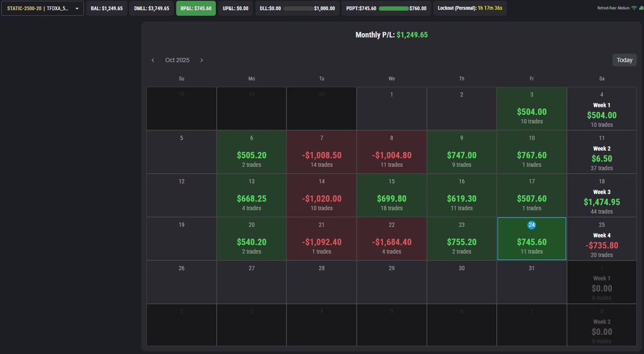Select empty October 29 day cell
The height and width of the screenshot is (354, 644).
click(x=392, y=282)
